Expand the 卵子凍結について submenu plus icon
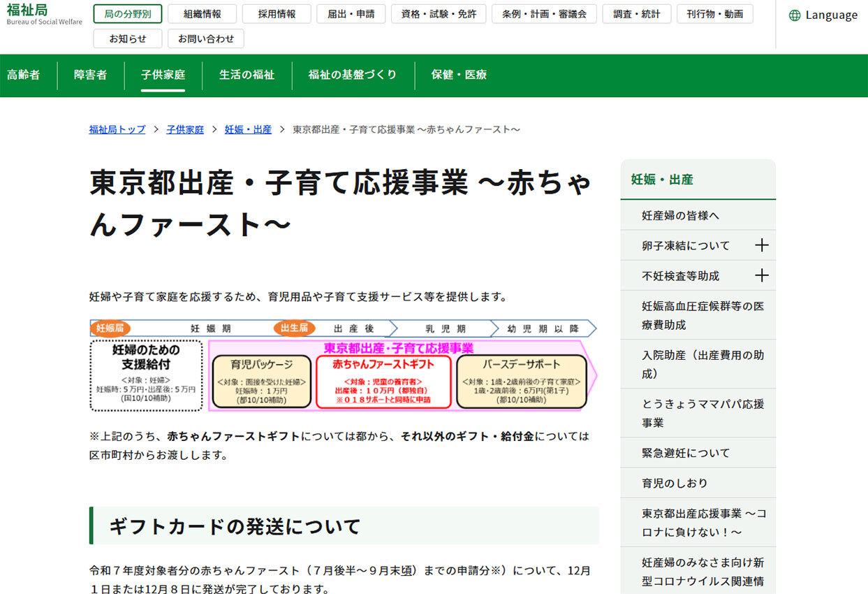The height and width of the screenshot is (594, 868). point(762,245)
